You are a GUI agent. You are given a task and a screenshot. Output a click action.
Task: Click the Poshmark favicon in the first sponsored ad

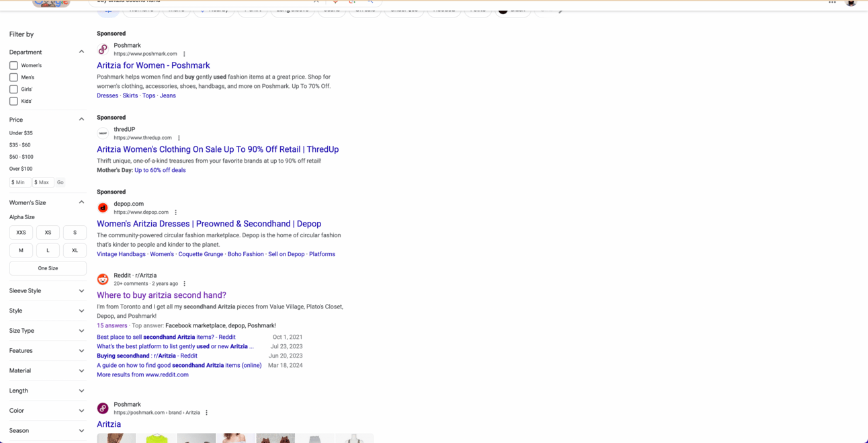(x=103, y=49)
